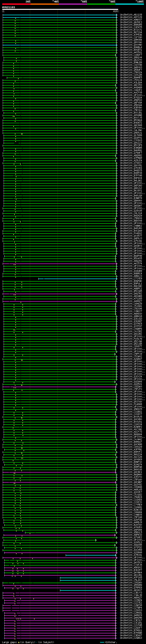Select hit label UniRef100_C4QXF2
The image size is (146, 644).
point(131,90)
